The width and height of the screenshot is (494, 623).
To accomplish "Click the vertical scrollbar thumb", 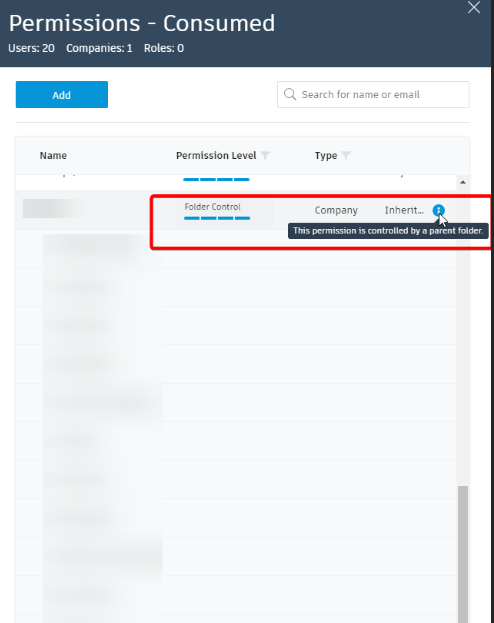I will click(x=463, y=554).
